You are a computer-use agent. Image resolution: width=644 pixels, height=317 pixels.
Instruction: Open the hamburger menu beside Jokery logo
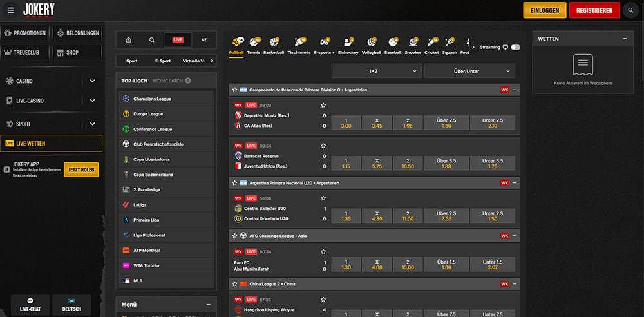point(11,10)
